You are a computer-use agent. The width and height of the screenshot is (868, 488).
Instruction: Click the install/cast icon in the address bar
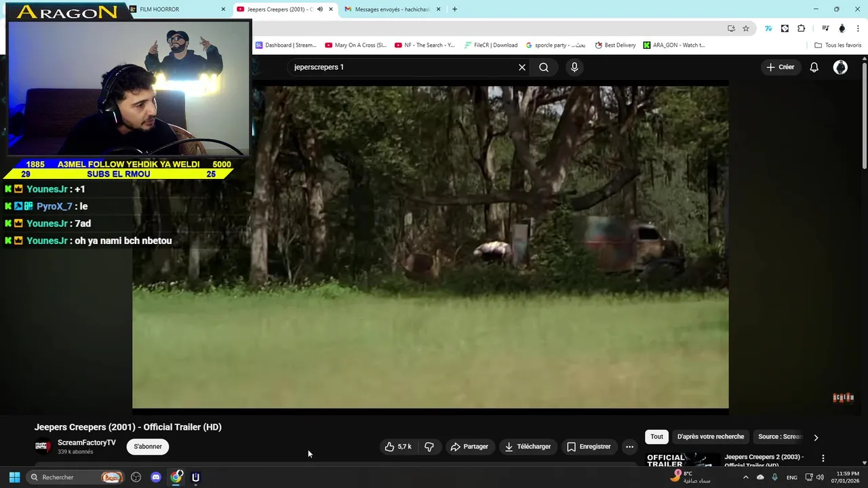pos(731,28)
